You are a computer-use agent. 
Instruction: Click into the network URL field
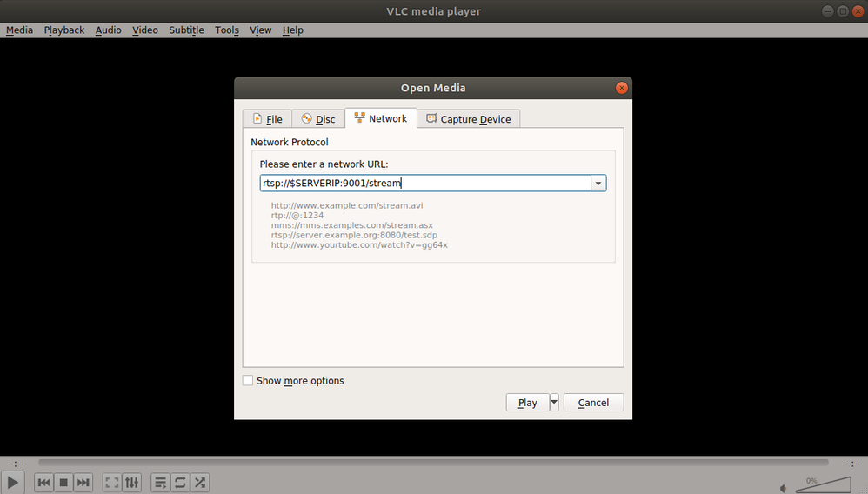click(x=425, y=184)
